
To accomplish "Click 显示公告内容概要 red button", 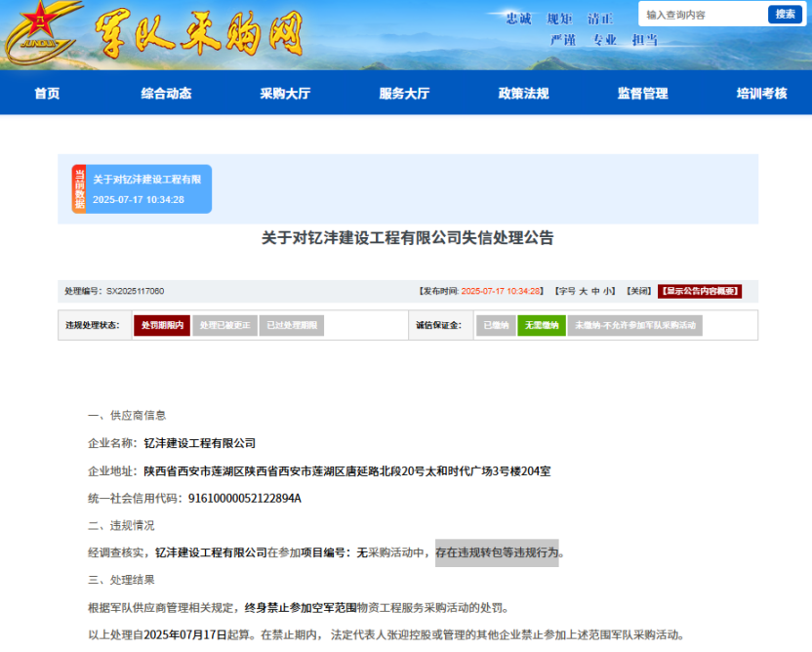I will click(x=700, y=291).
